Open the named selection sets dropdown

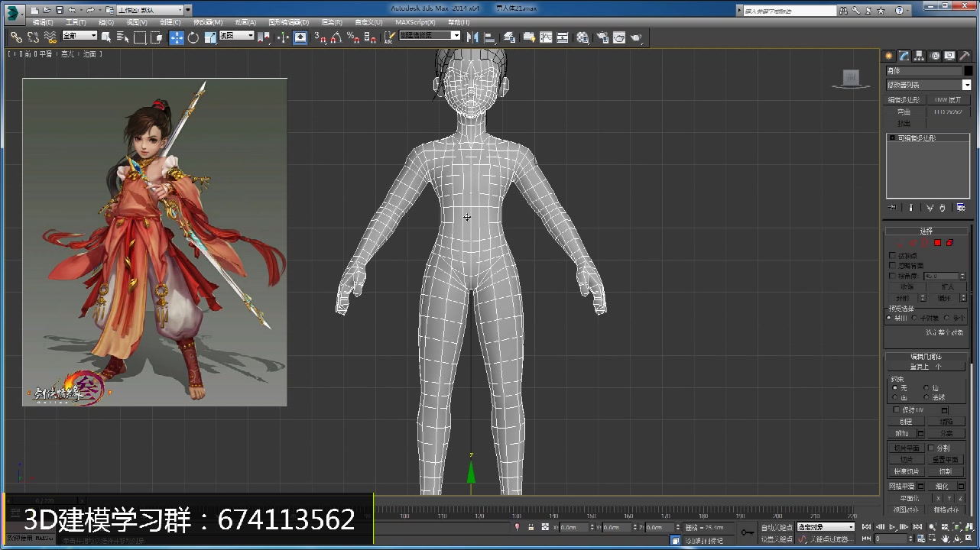pyautogui.click(x=430, y=36)
